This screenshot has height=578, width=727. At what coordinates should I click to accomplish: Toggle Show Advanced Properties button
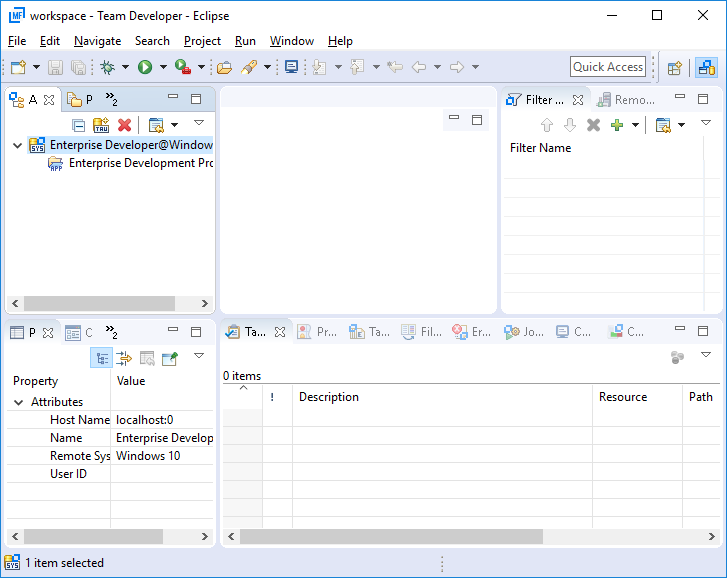click(x=124, y=358)
